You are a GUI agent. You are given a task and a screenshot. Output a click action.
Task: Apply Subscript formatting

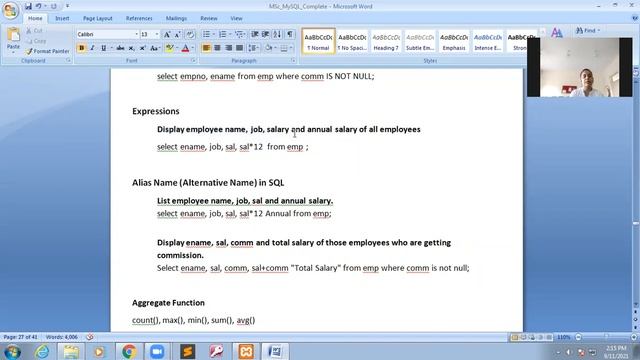click(x=131, y=48)
